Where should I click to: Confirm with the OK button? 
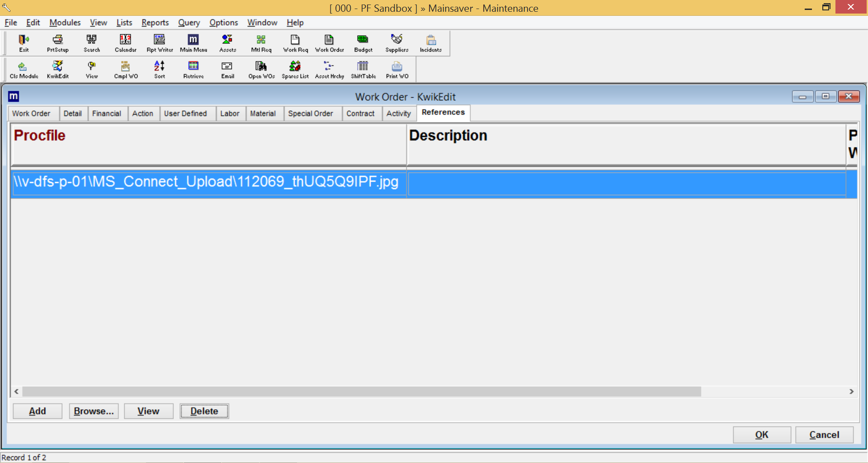tap(761, 435)
